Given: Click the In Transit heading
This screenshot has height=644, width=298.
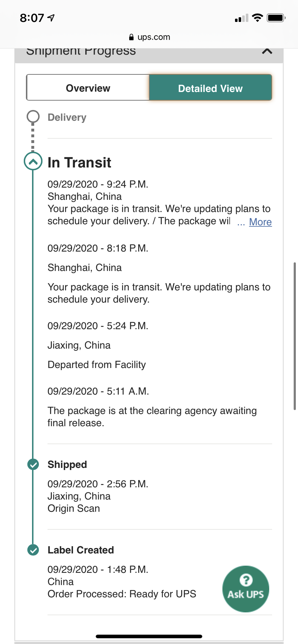Looking at the screenshot, I should tap(79, 162).
